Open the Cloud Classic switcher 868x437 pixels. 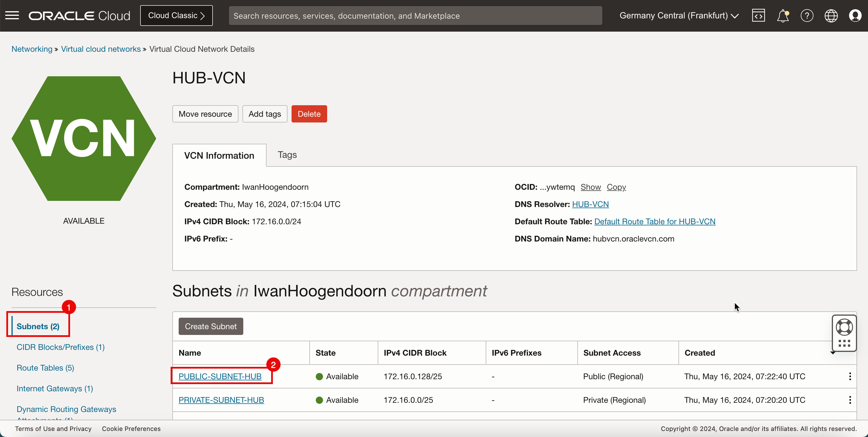click(176, 16)
